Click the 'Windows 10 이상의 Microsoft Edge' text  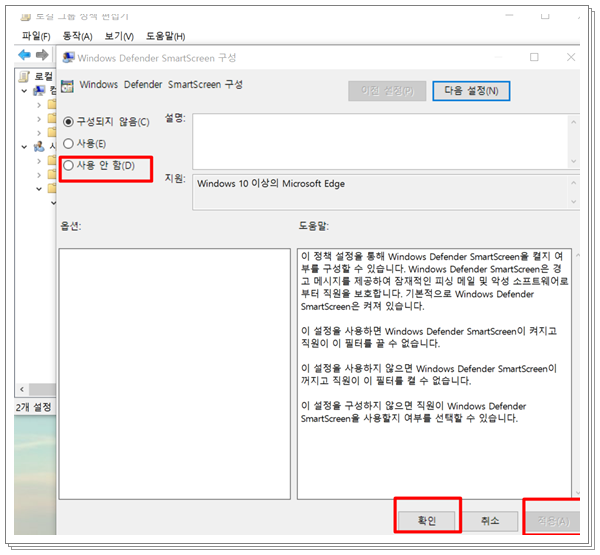[x=271, y=184]
